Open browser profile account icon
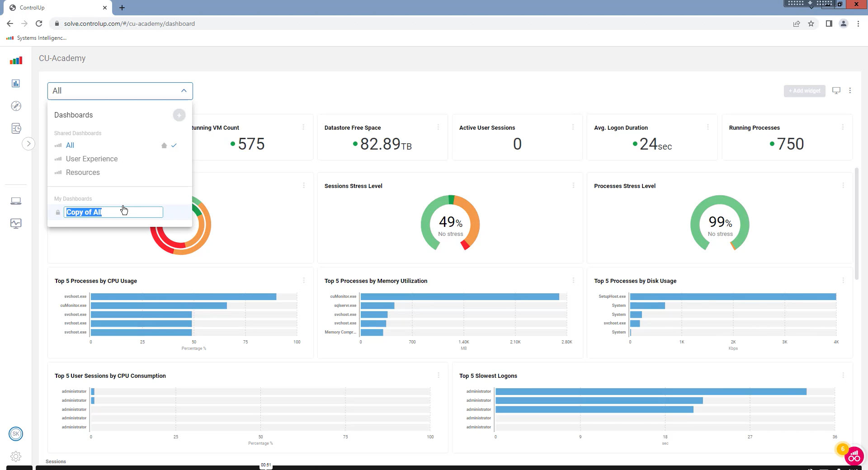The width and height of the screenshot is (868, 470). click(843, 23)
